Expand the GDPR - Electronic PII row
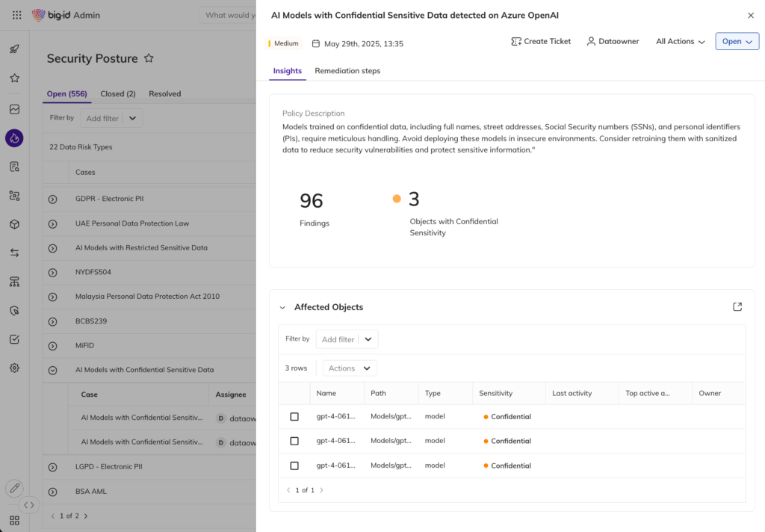This screenshot has width=765, height=532. [x=52, y=199]
